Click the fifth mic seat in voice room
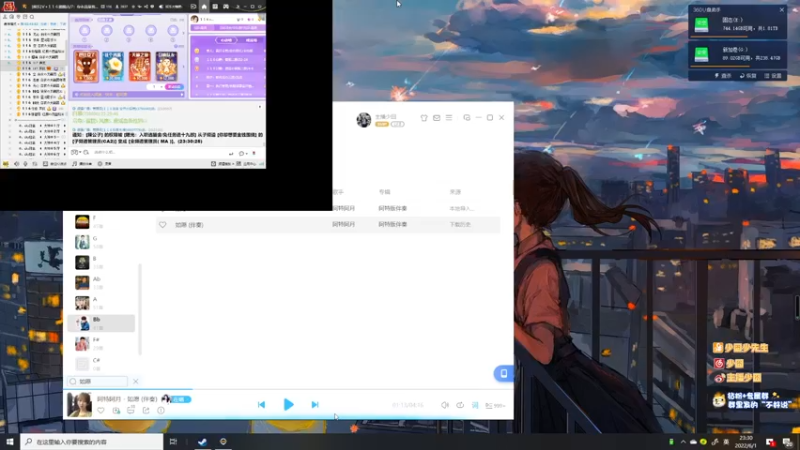The image size is (800, 450). tap(173, 31)
